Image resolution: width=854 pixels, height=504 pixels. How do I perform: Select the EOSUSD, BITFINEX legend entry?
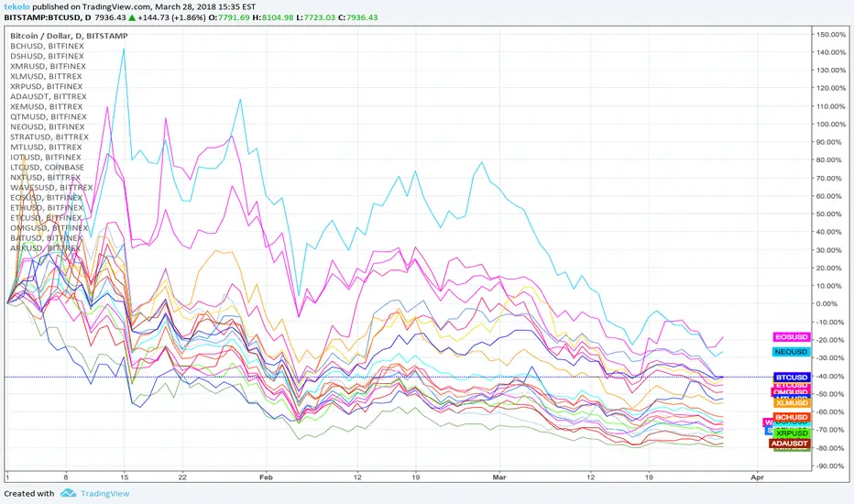coord(47,197)
